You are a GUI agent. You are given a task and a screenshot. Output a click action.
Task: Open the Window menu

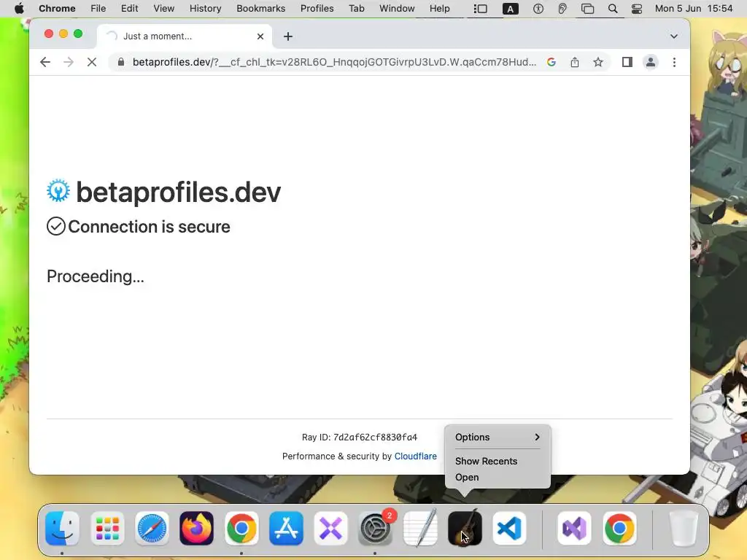(x=397, y=8)
